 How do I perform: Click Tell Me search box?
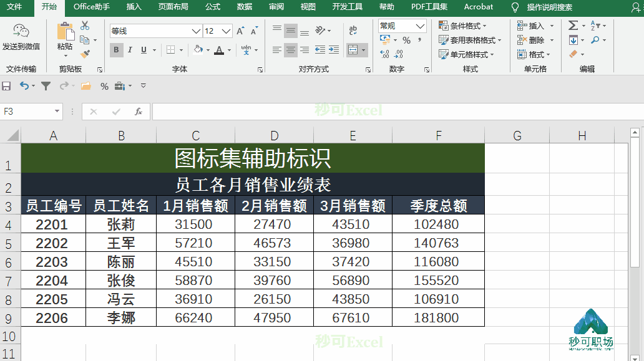tap(550, 7)
